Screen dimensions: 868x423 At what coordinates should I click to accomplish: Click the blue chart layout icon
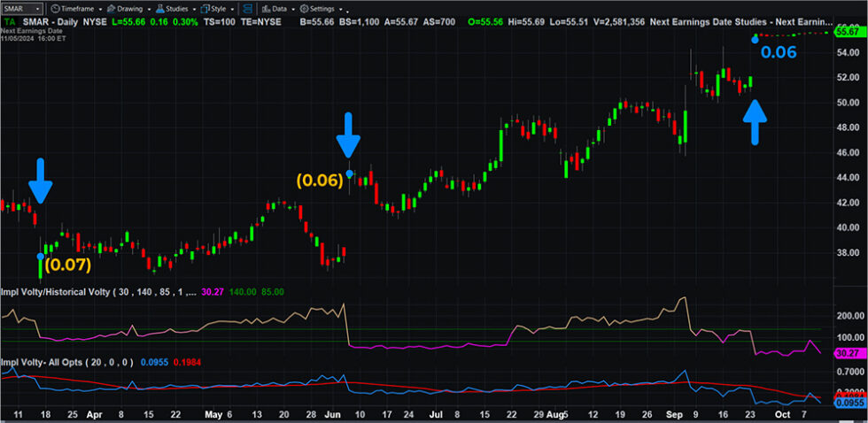(247, 9)
